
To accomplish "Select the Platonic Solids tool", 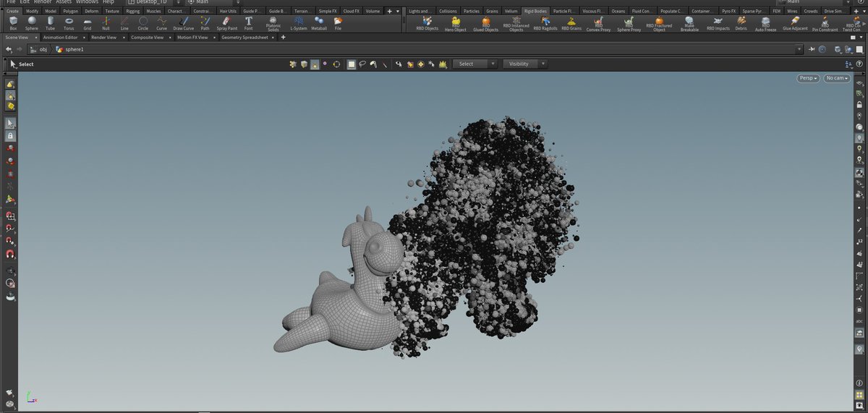I will (x=273, y=24).
